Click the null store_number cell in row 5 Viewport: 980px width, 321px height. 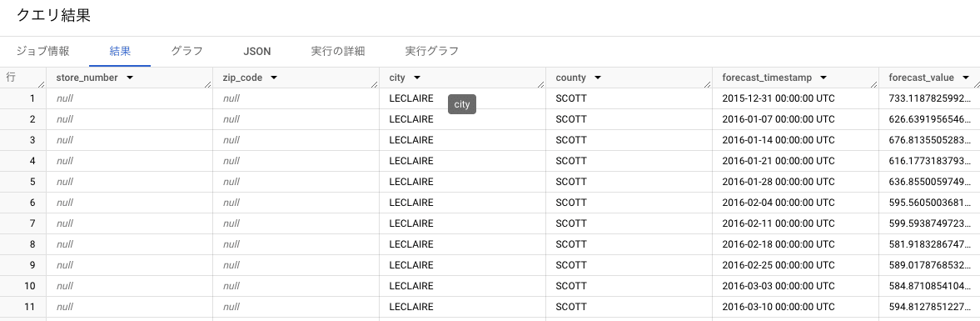tap(129, 182)
